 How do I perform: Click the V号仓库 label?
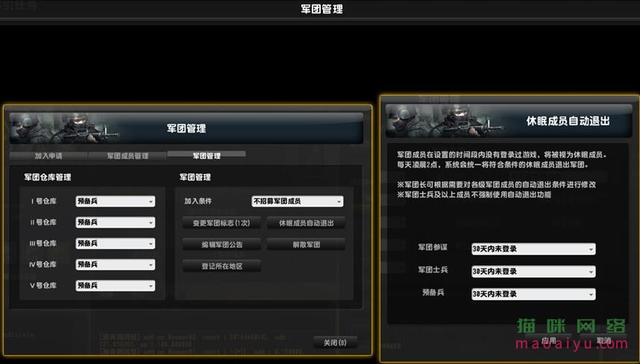(44, 286)
